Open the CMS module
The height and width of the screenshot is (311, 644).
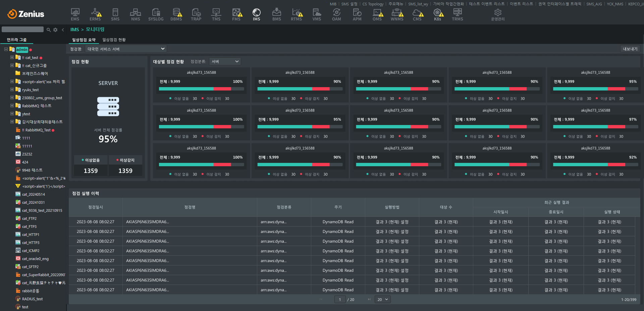[417, 15]
